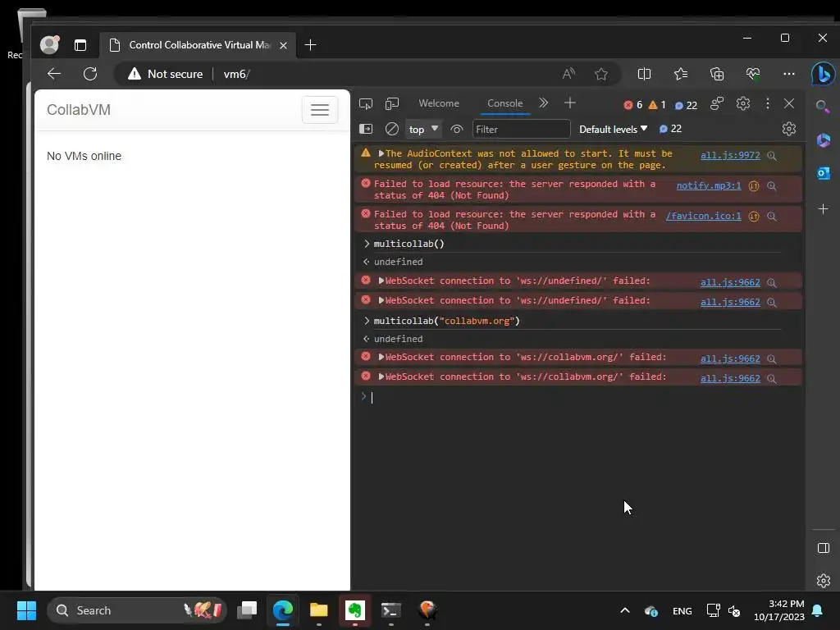Open the Inspect element picker tool
Image resolution: width=840 pixels, height=630 pixels.
[x=365, y=103]
